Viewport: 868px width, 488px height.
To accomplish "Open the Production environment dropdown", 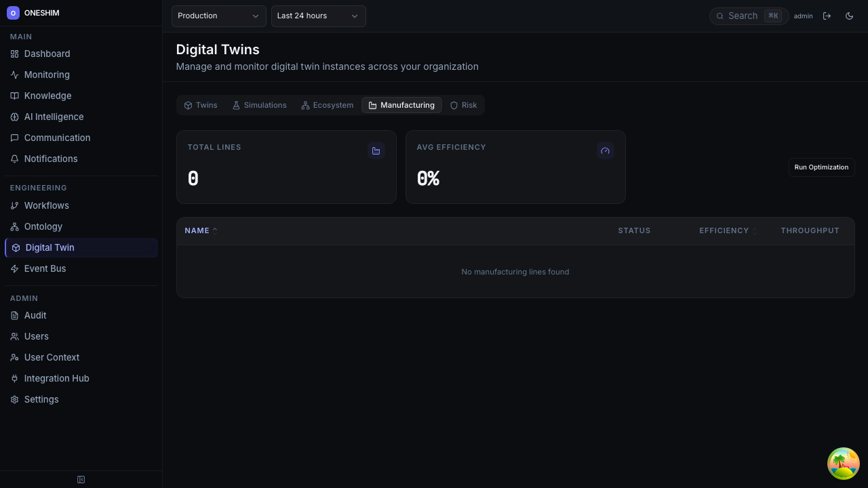I will [218, 16].
